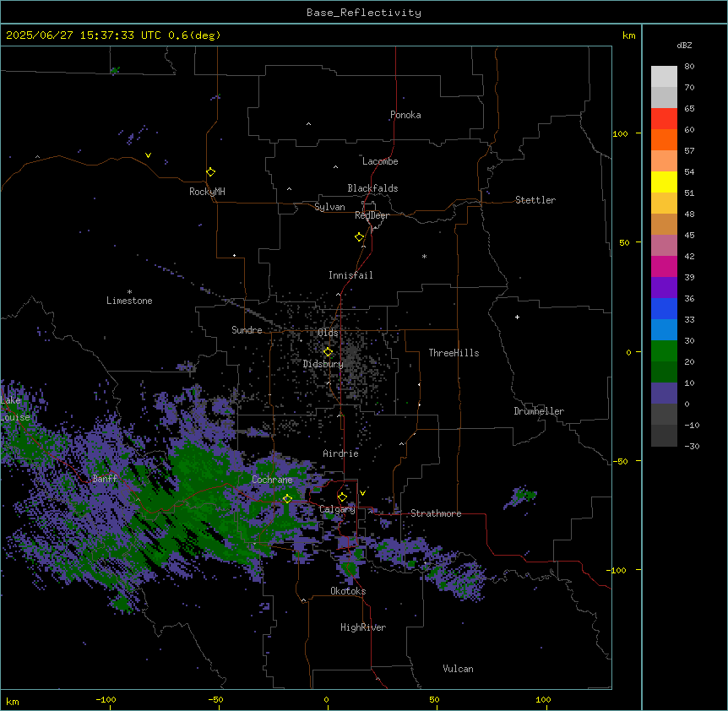Pick the purple 39 dBZ legend swatch
Image resolution: width=728 pixels, height=711 pixels.
[x=664, y=288]
